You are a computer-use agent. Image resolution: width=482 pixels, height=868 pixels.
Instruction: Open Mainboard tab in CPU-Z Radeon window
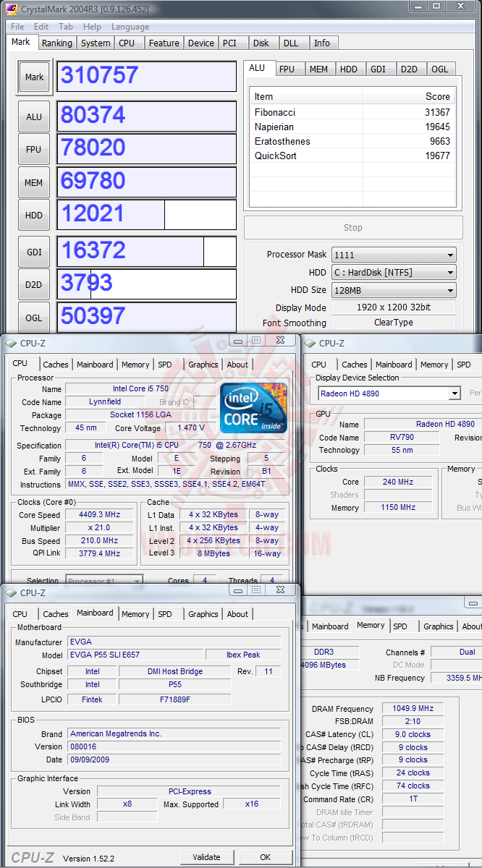(394, 365)
